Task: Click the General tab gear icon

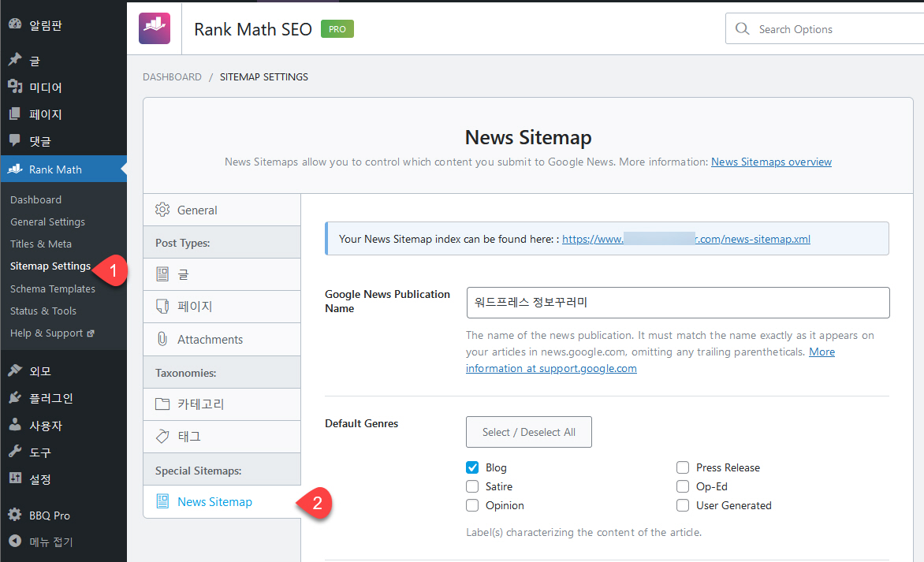Action: (162, 210)
